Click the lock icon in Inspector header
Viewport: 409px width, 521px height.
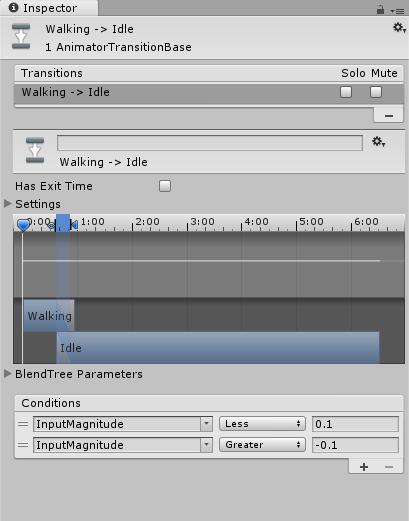point(380,9)
